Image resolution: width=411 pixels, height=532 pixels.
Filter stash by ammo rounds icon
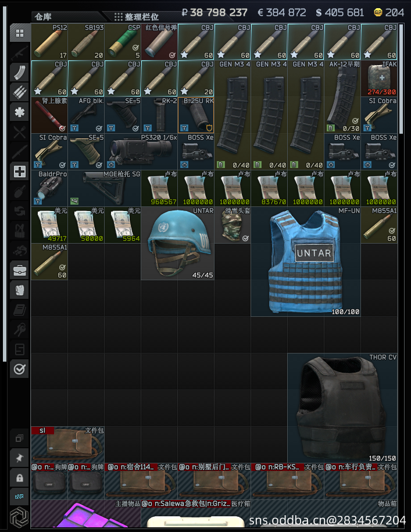pos(20,92)
